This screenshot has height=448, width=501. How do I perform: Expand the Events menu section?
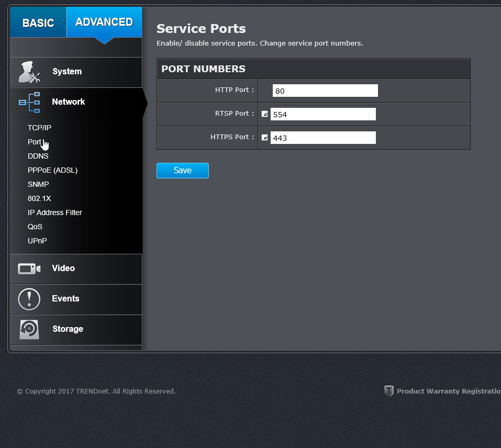[x=76, y=299]
